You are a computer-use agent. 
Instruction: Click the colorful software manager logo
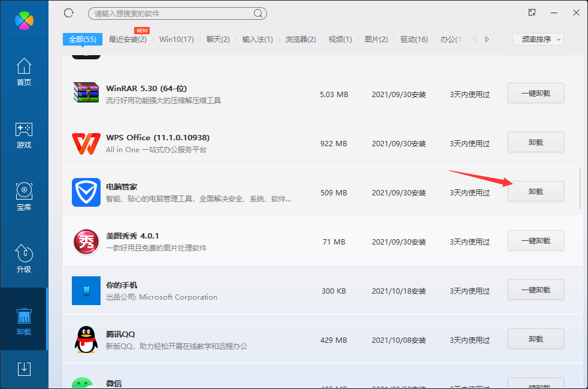pyautogui.click(x=25, y=20)
